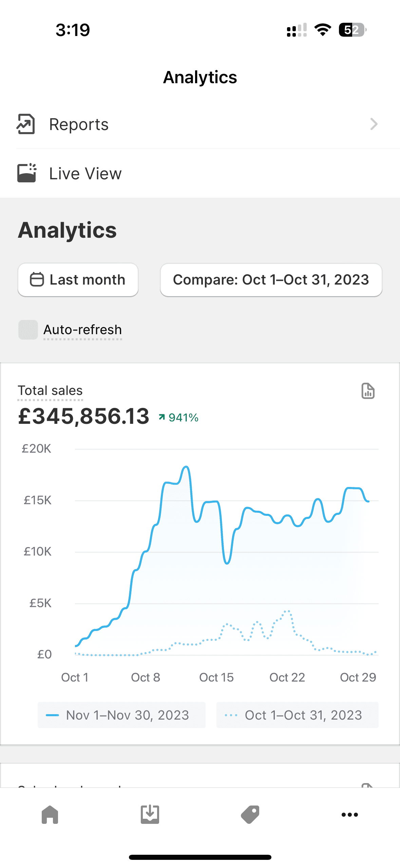This screenshot has height=868, width=400.
Task: Open the Products tag tab icon
Action: point(250,814)
